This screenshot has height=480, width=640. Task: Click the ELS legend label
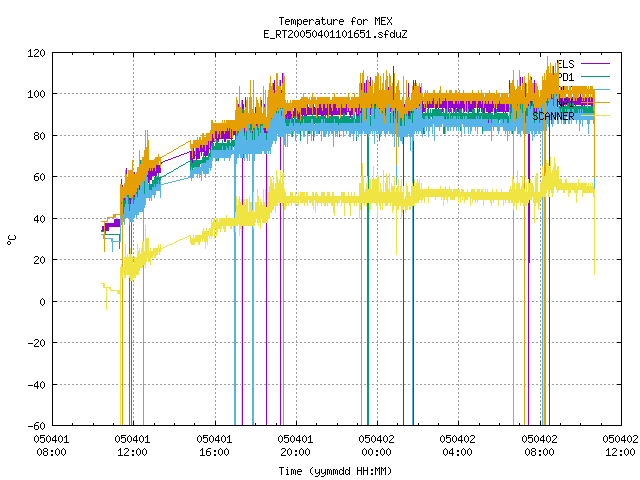(x=566, y=64)
